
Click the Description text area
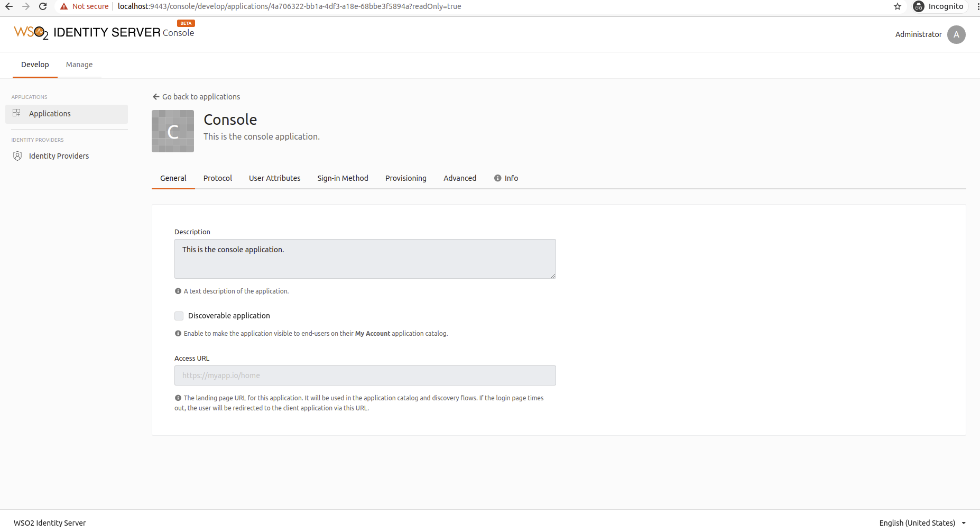click(365, 259)
